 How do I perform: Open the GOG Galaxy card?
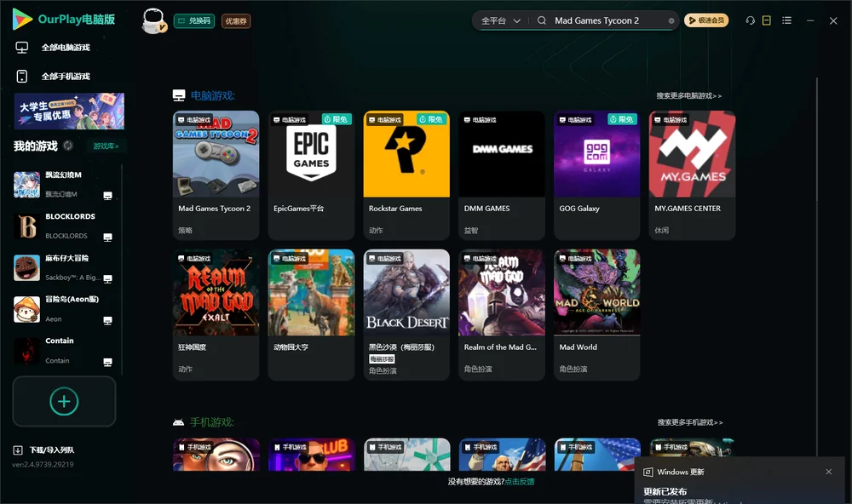597,175
